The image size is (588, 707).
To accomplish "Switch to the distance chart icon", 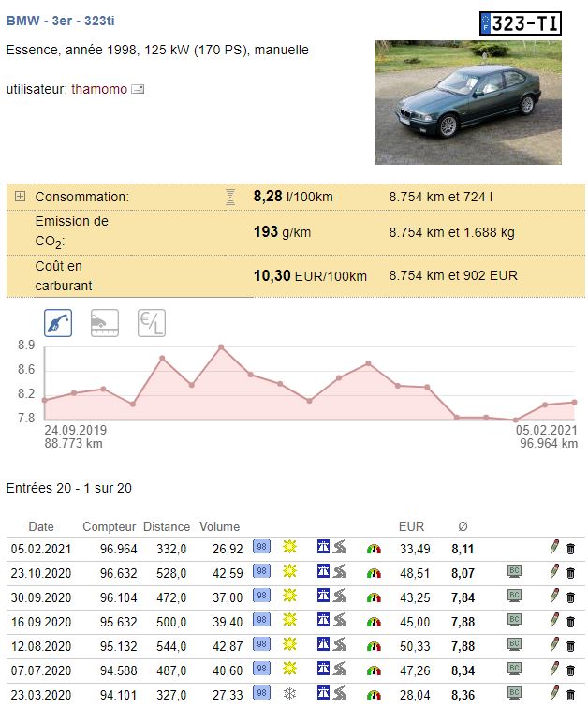I will coord(105,323).
